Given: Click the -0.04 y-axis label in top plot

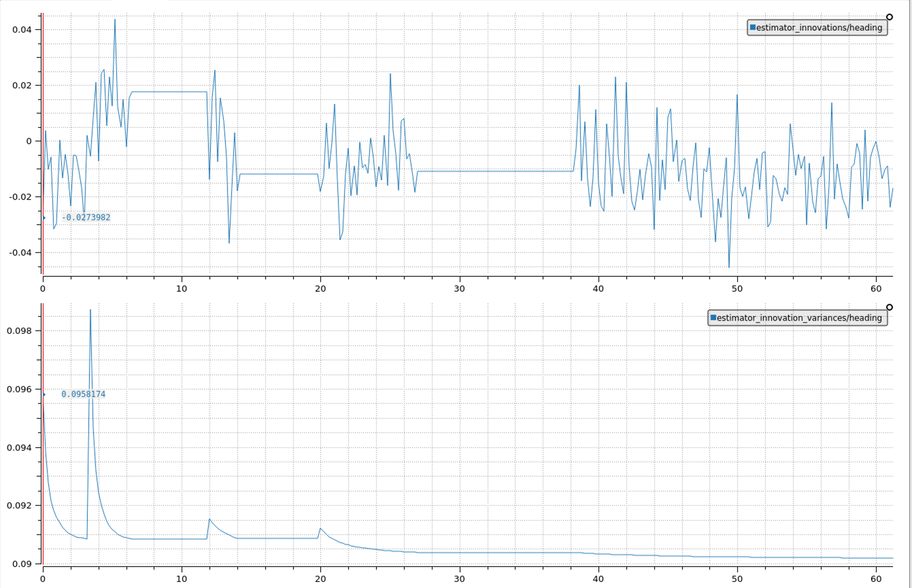Looking at the screenshot, I should pos(20,253).
